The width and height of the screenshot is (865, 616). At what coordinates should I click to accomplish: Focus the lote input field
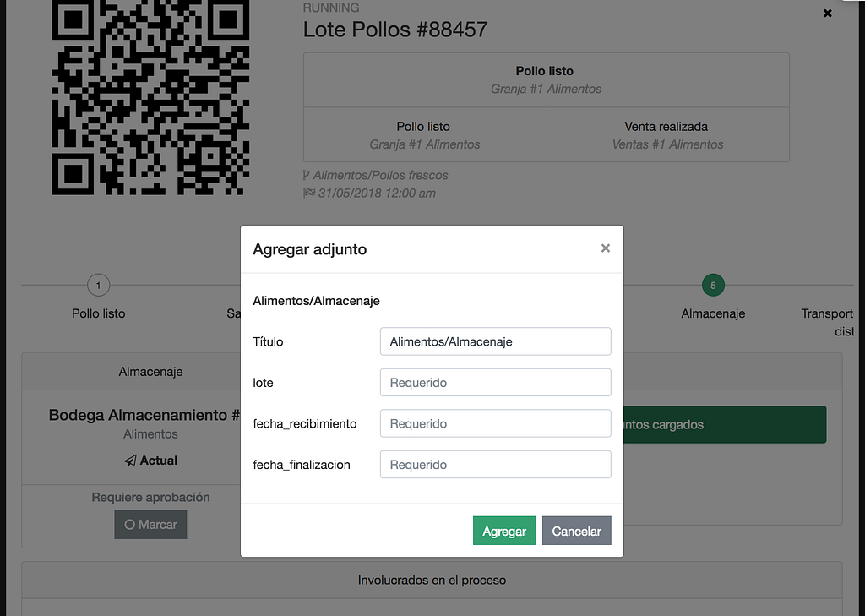[495, 382]
